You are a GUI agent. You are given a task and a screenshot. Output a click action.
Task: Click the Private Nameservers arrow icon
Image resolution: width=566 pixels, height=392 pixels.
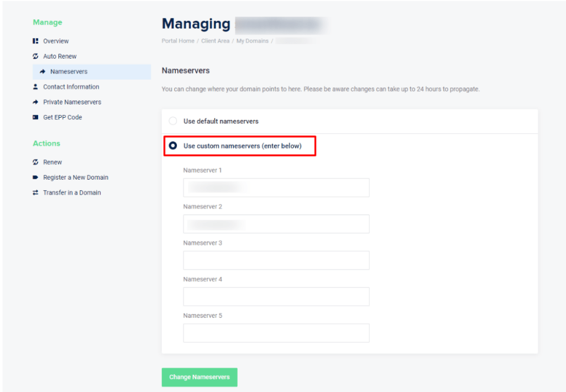click(36, 102)
